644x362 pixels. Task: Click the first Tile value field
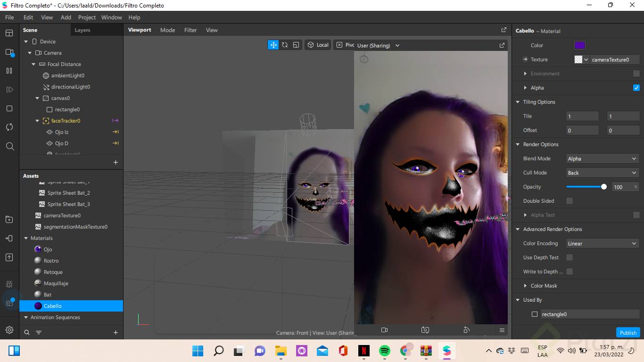point(582,116)
